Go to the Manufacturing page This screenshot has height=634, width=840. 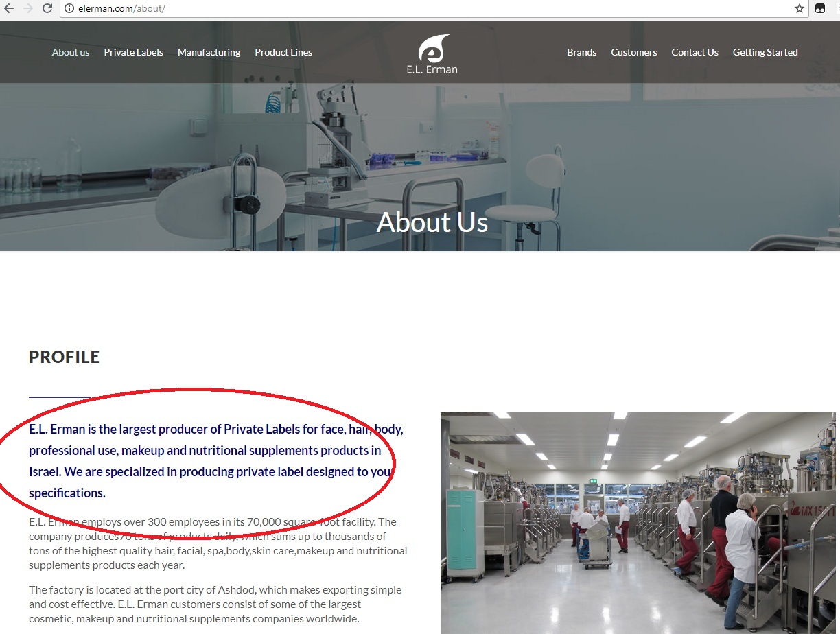coord(209,52)
